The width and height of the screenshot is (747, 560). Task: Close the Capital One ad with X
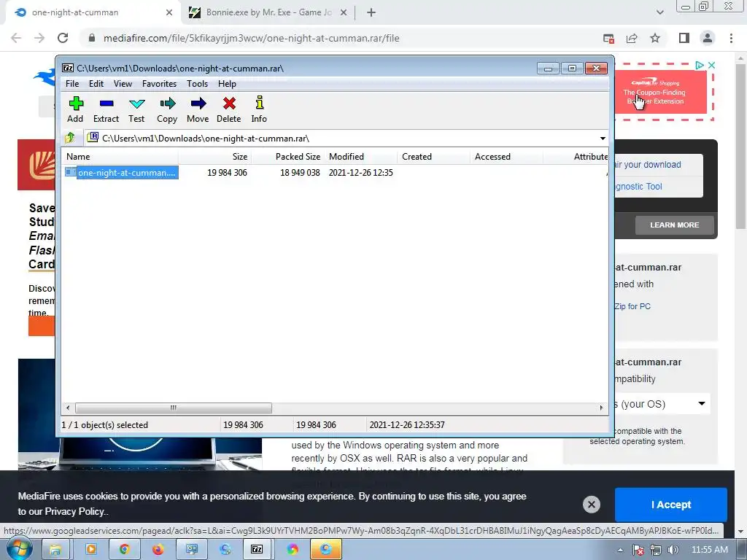(712, 65)
